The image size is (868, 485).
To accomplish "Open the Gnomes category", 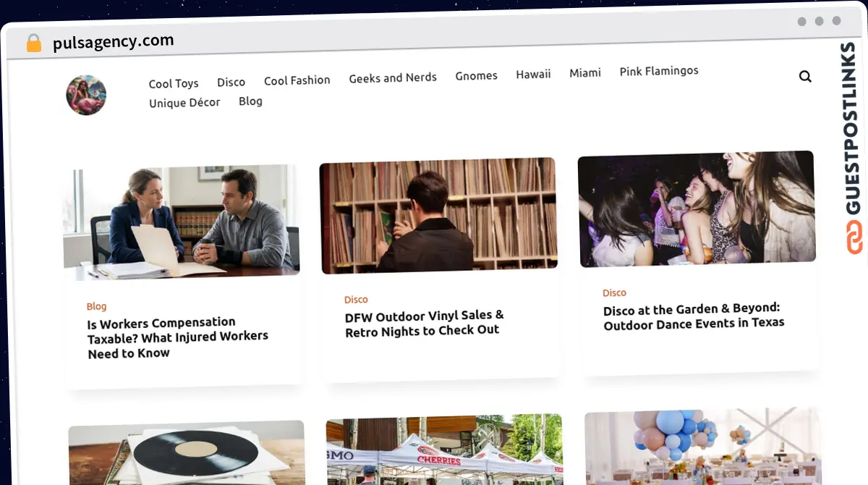I will click(477, 75).
